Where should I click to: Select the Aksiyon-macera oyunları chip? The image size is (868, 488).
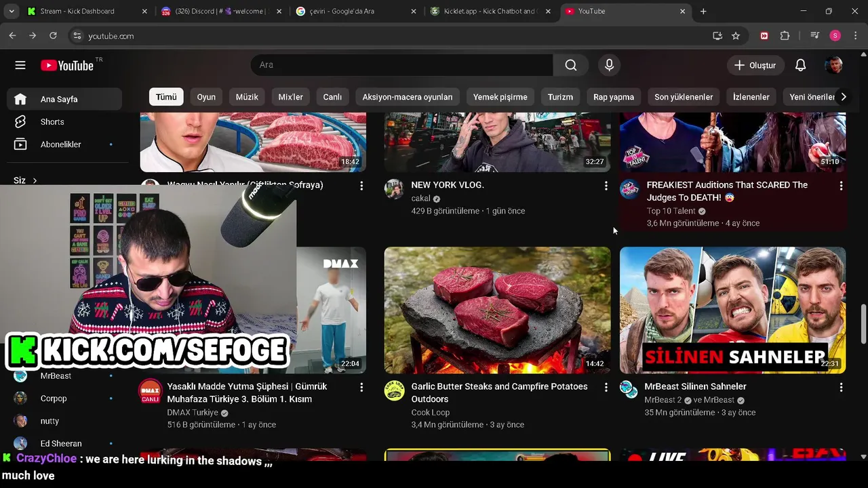(x=408, y=97)
